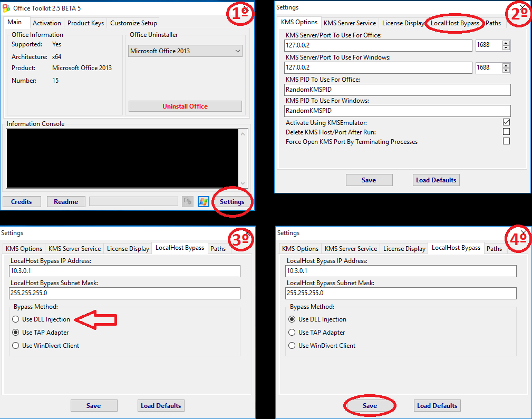
Task: Click selected Use TAP Adapter radio in third window
Action: tap(16, 333)
